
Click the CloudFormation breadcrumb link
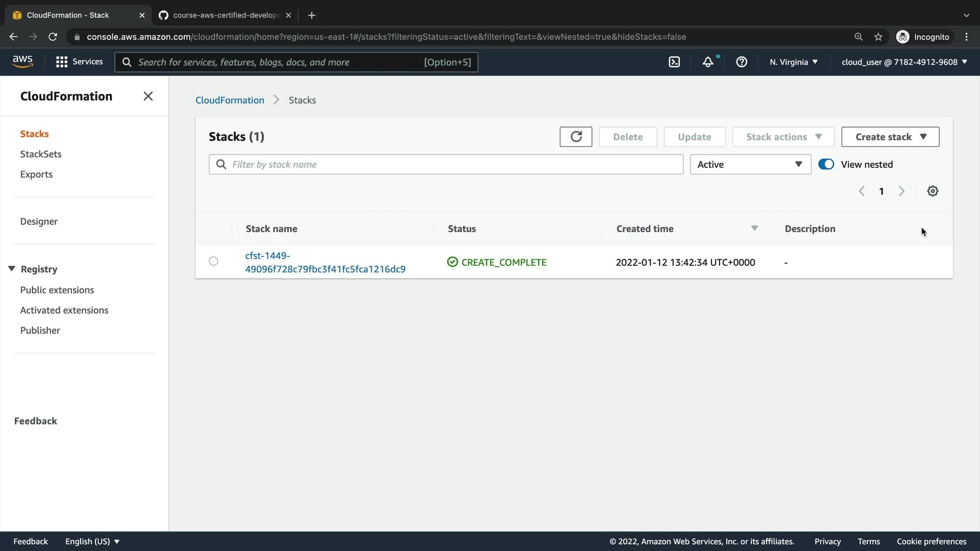pyautogui.click(x=230, y=100)
